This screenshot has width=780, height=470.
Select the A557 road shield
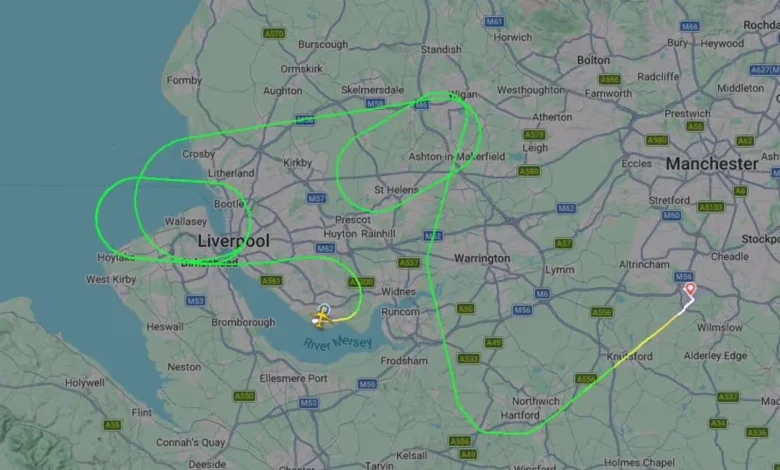408,263
